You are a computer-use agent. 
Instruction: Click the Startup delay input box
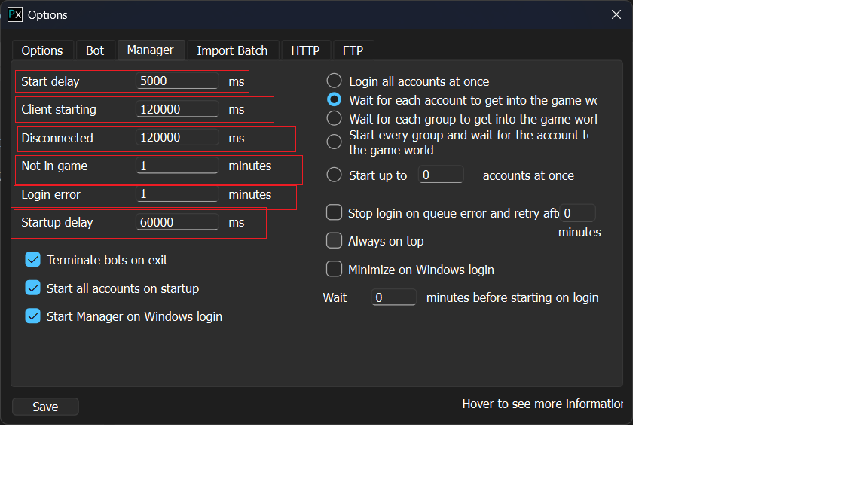click(177, 222)
